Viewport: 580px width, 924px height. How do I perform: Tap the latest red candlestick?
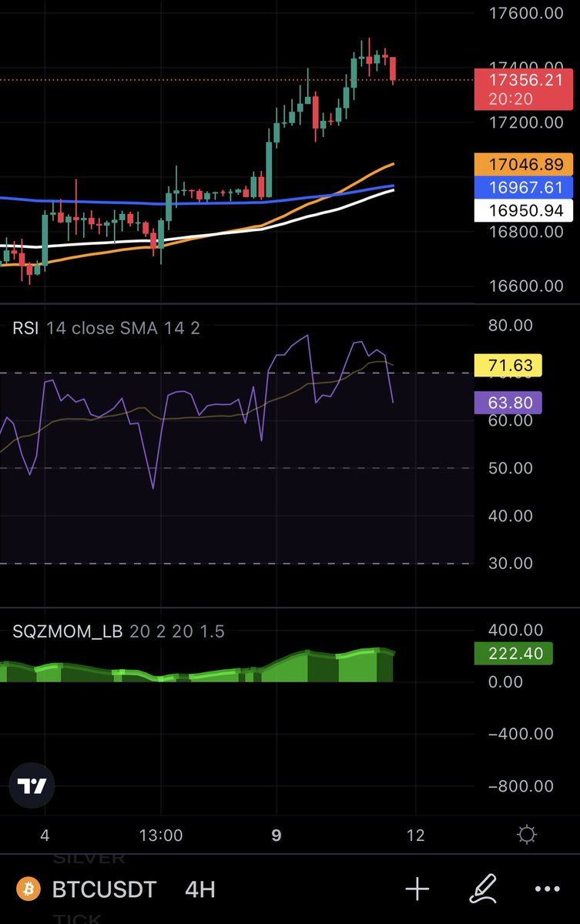coord(393,69)
